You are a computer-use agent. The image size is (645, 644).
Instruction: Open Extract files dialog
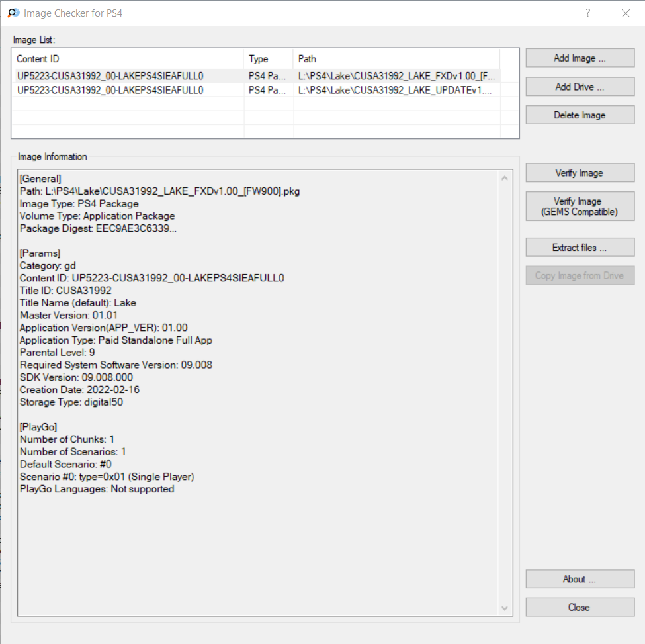pyautogui.click(x=580, y=248)
